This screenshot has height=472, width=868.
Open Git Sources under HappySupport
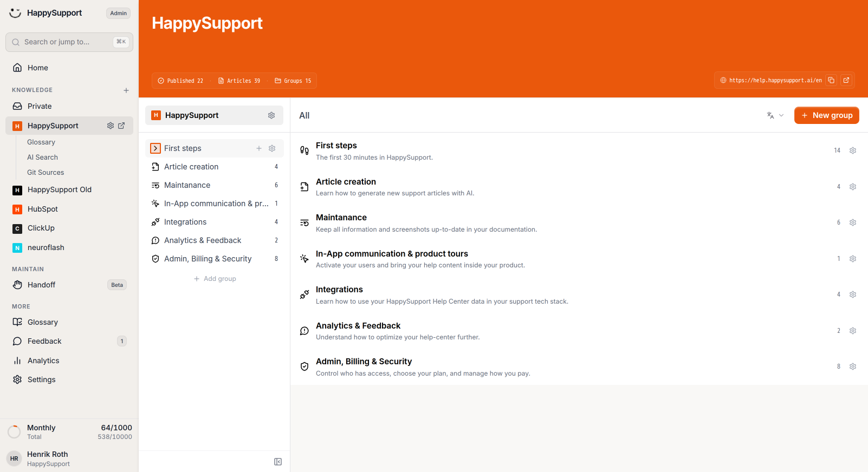(x=46, y=173)
